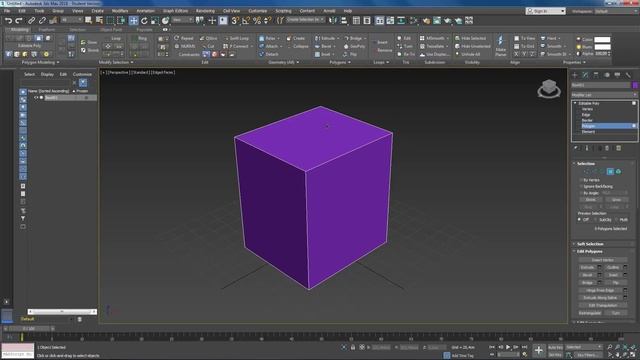
Task: Open the Sign In dropdown
Action: (545, 11)
